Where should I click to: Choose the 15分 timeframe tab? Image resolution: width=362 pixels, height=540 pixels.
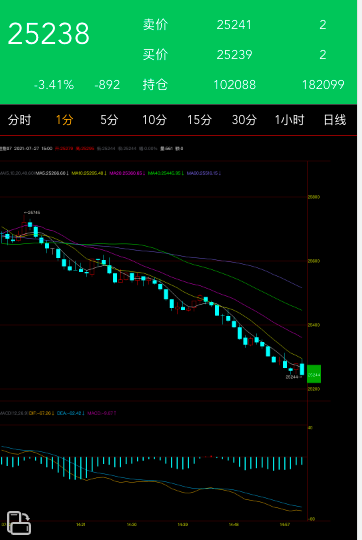click(199, 120)
